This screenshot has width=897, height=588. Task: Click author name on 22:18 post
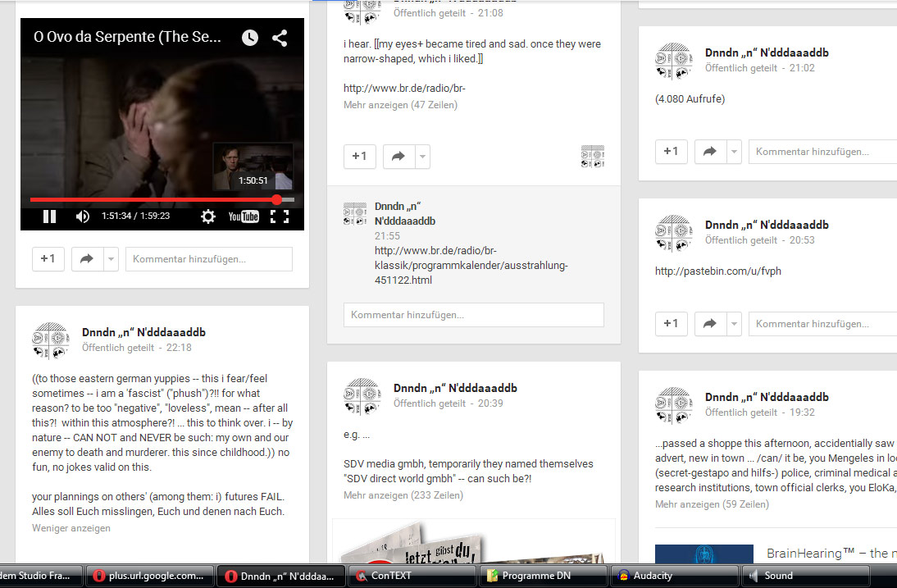(x=143, y=332)
